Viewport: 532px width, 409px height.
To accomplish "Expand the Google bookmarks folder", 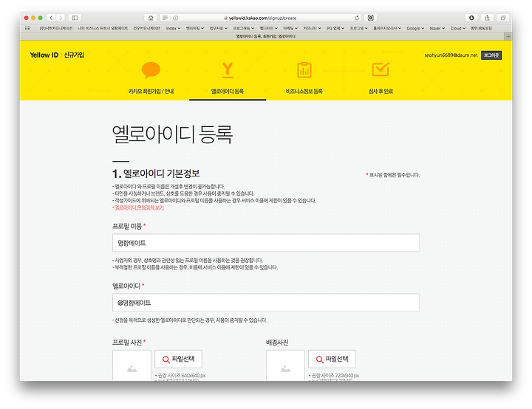I will coord(415,28).
